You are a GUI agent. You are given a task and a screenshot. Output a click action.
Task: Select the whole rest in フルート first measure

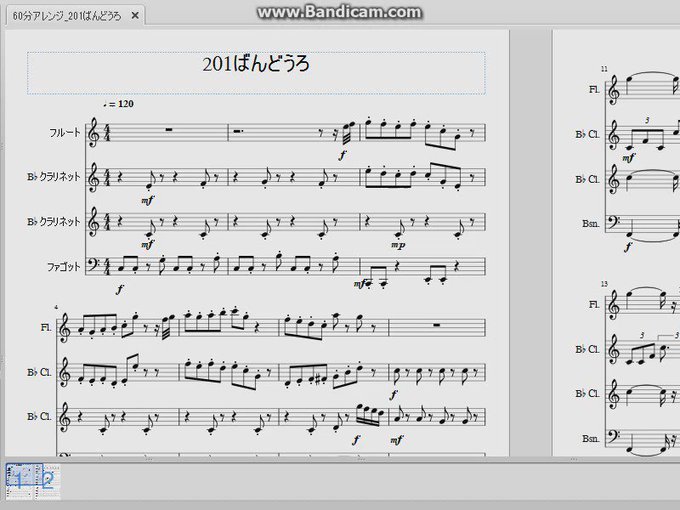pos(169,129)
